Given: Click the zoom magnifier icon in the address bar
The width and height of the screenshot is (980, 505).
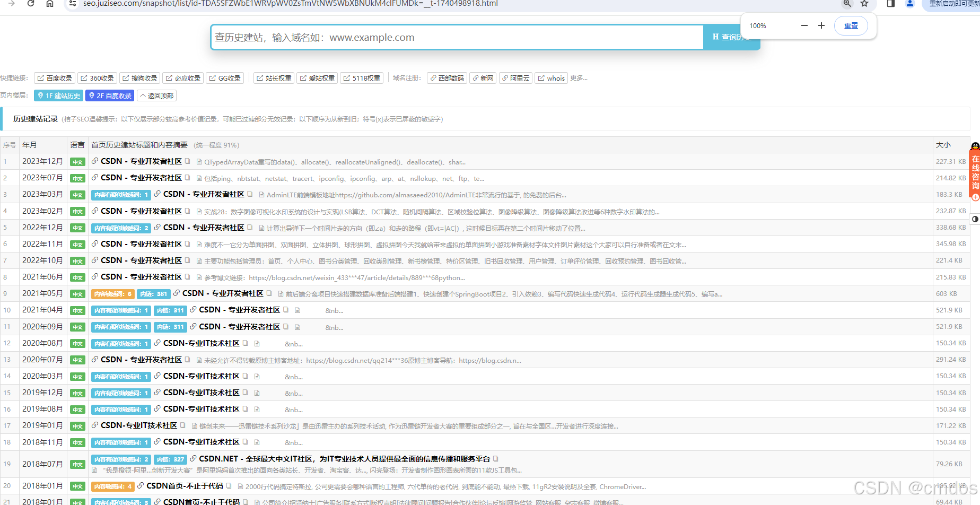Looking at the screenshot, I should click(847, 4).
